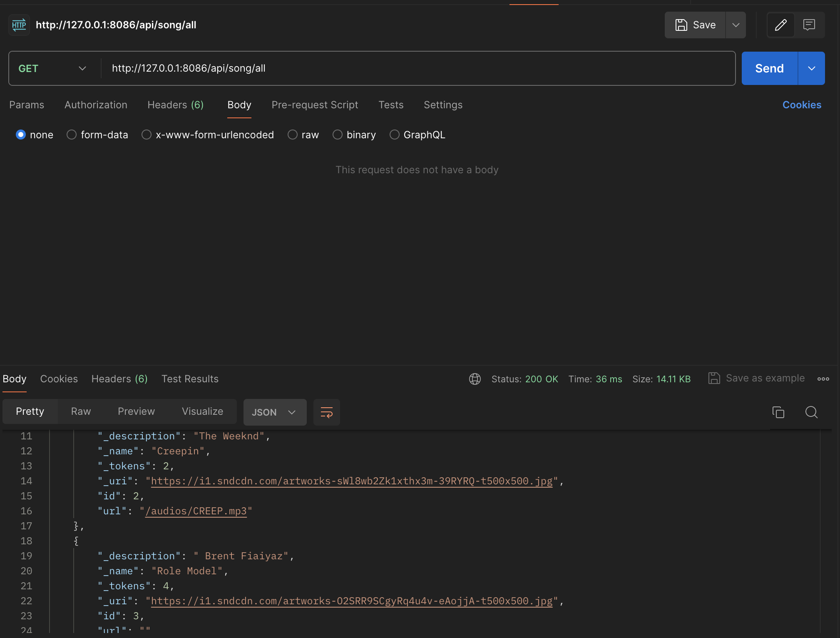Click the Status: 200 OK indicator
Viewport: 840px width, 638px height.
(524, 379)
